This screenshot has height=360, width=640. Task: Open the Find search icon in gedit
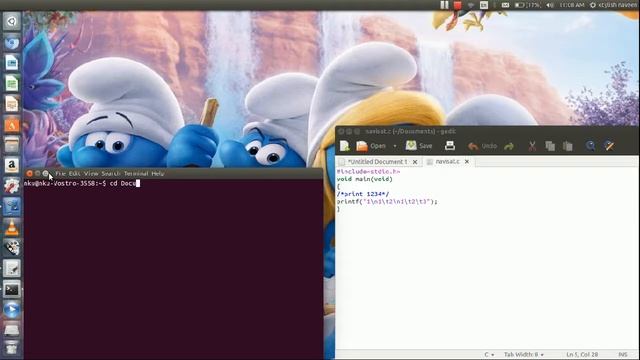590,146
